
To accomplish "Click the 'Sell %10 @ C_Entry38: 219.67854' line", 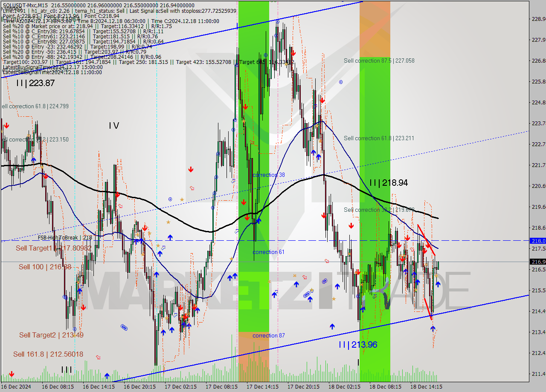I will pos(83,31).
